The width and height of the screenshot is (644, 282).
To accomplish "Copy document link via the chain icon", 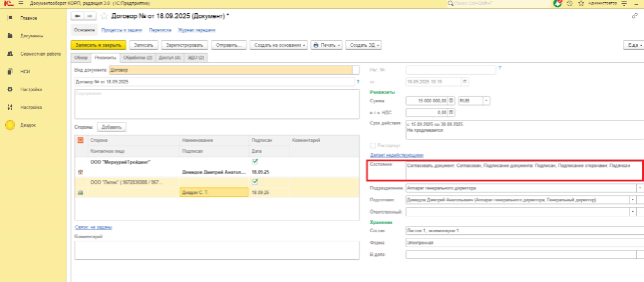I will click(635, 16).
